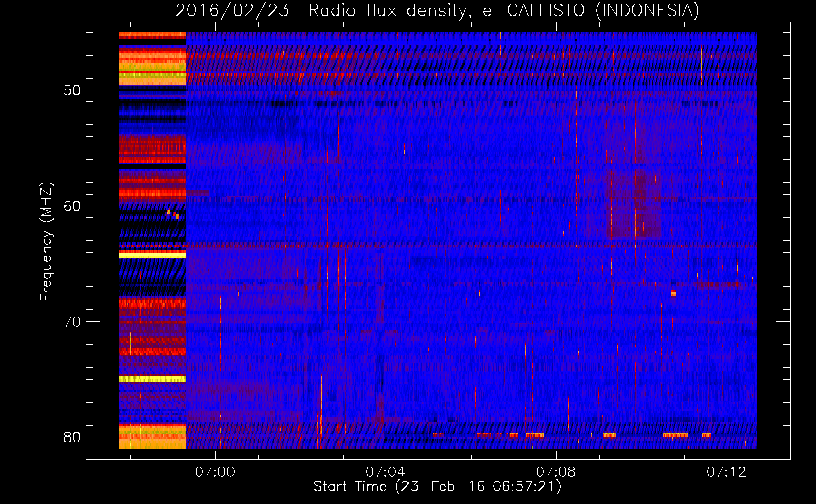Screen dimensions: 816x504
Task: Click the 07:12 time tick label
Action: coord(726,472)
